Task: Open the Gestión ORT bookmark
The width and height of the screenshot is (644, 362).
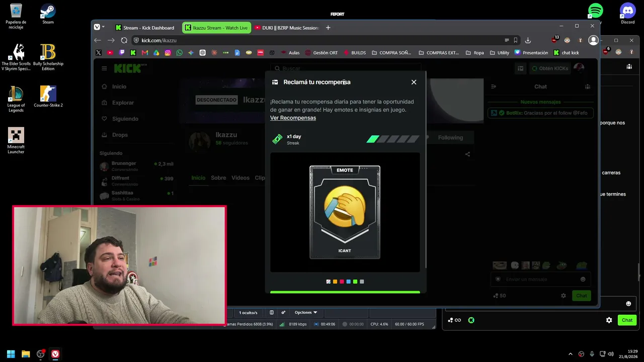Action: [321, 53]
